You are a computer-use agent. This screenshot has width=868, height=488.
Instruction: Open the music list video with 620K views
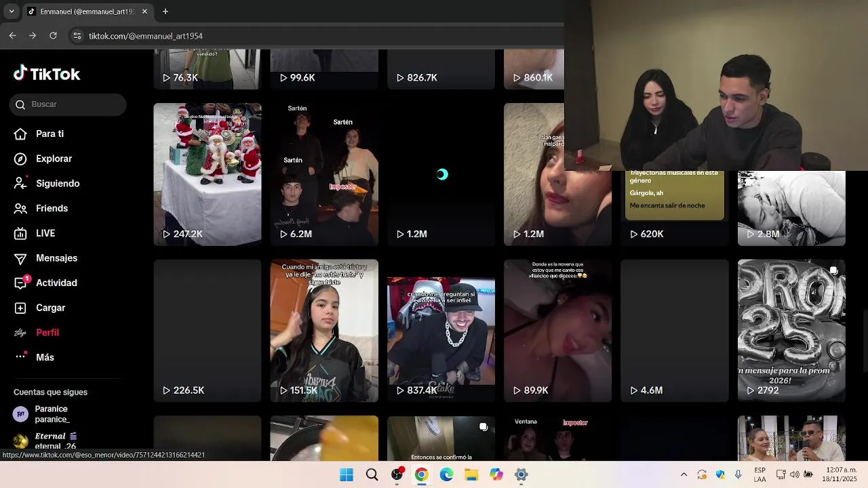pyautogui.click(x=675, y=208)
